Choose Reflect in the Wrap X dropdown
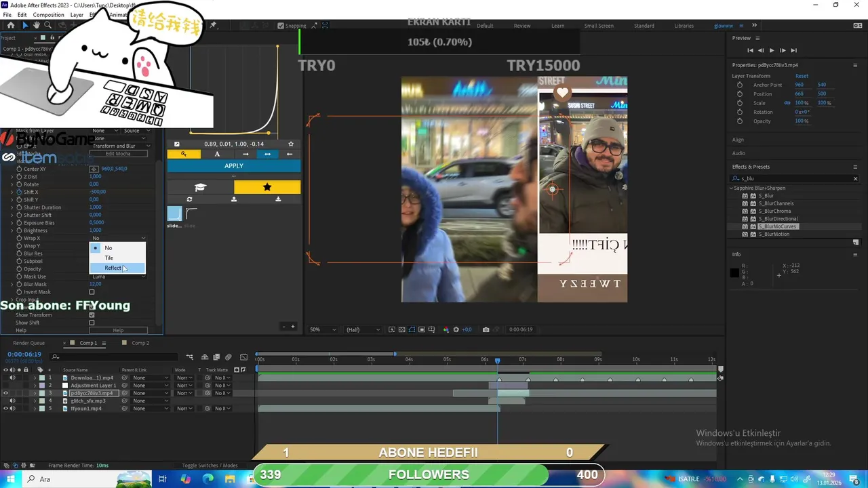 [117, 268]
